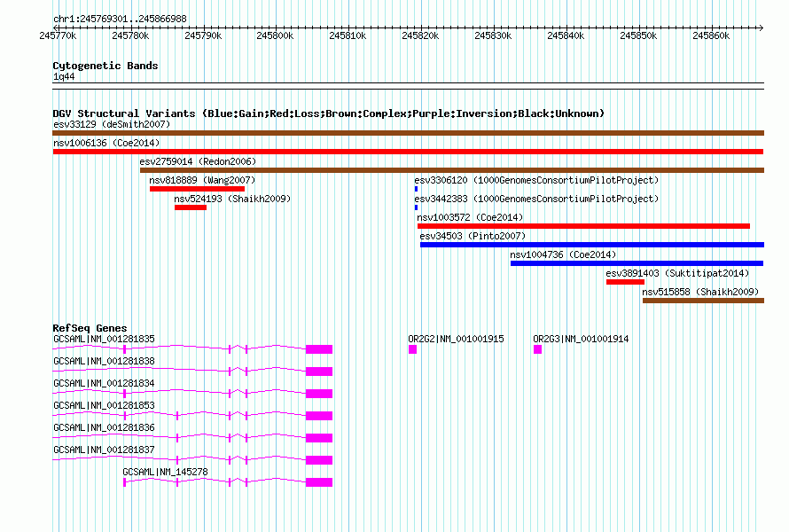Click the OR2G2 gene exon box
Viewport: 789px width, 532px height.
coord(412,349)
